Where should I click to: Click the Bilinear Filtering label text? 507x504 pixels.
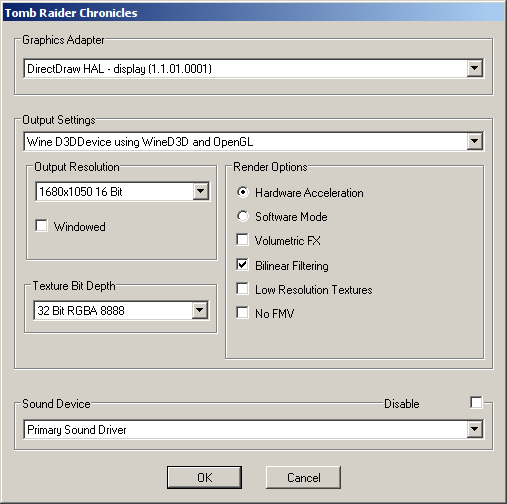(x=292, y=266)
